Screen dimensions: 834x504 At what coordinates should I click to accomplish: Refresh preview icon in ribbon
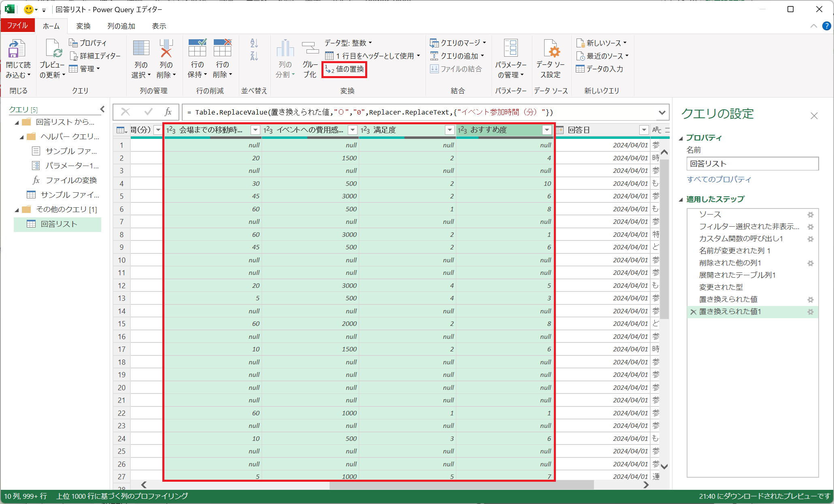tap(53, 49)
